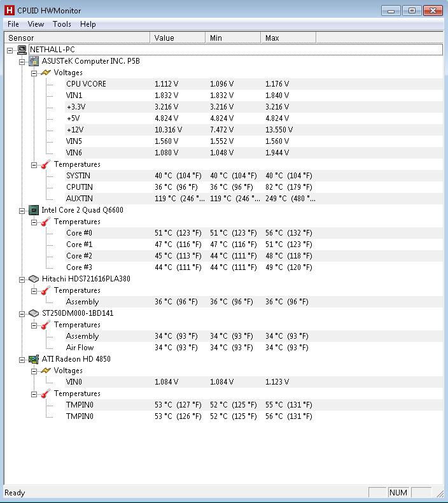Click the 82 °C (179 °F) CPUTIN max
The height and width of the screenshot is (503, 448).
click(289, 187)
